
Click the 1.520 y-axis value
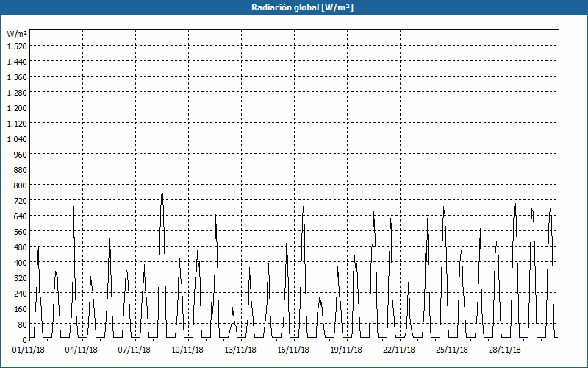pos(17,46)
